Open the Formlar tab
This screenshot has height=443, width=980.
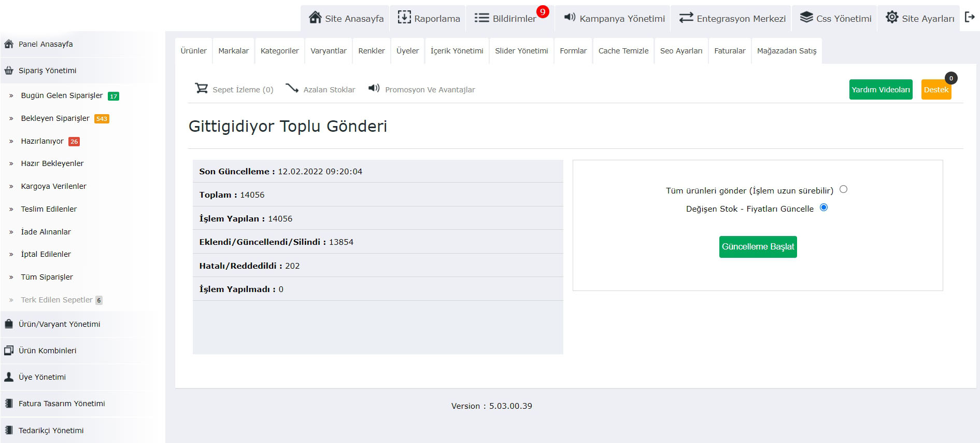click(x=573, y=51)
